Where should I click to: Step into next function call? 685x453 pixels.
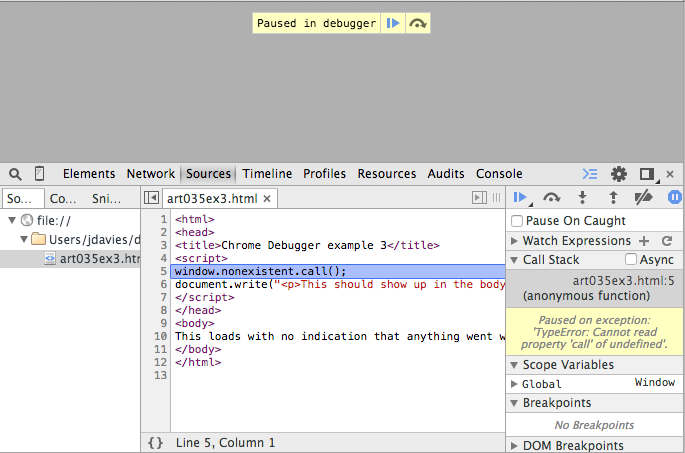(582, 198)
